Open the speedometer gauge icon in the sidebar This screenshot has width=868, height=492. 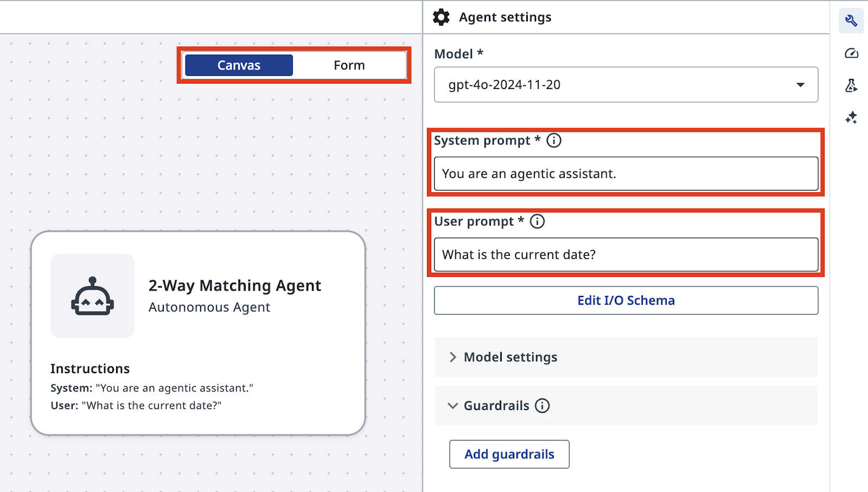(x=851, y=53)
